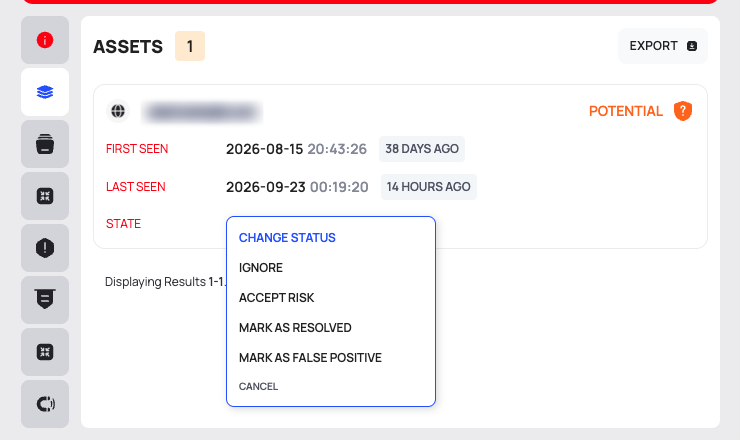Click the FIRST SEEN label
The height and width of the screenshot is (440, 740).
tap(137, 149)
